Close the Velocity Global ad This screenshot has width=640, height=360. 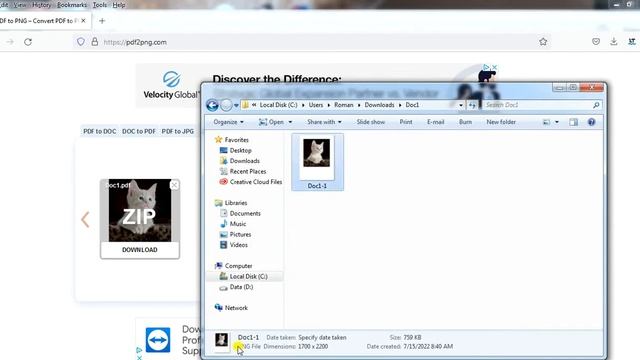tap(494, 67)
